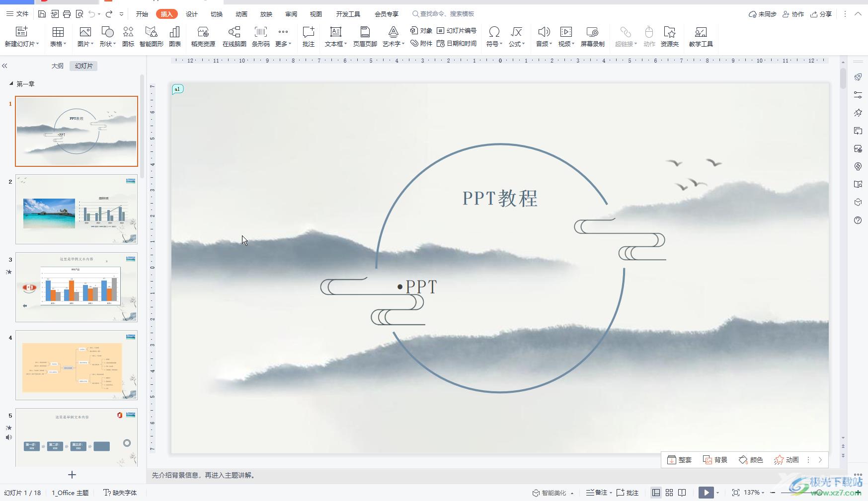Click the Save icon in quick toolbar

coord(42,14)
